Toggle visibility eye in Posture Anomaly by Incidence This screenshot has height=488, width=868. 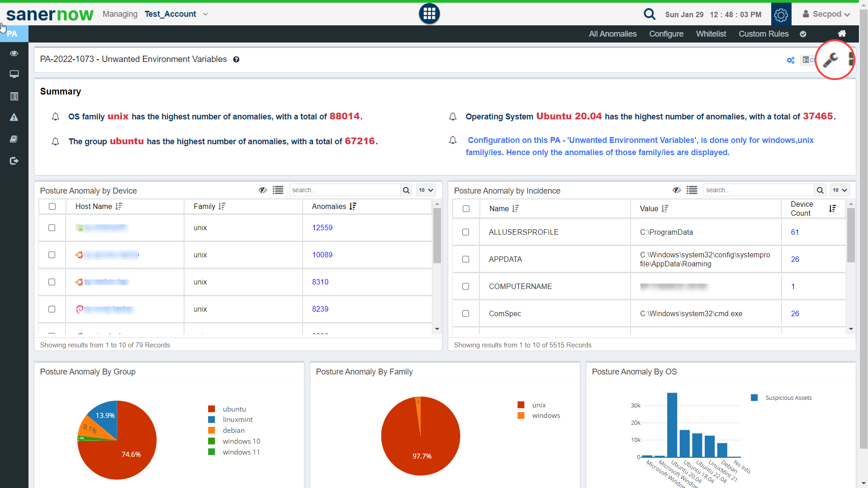click(x=677, y=190)
